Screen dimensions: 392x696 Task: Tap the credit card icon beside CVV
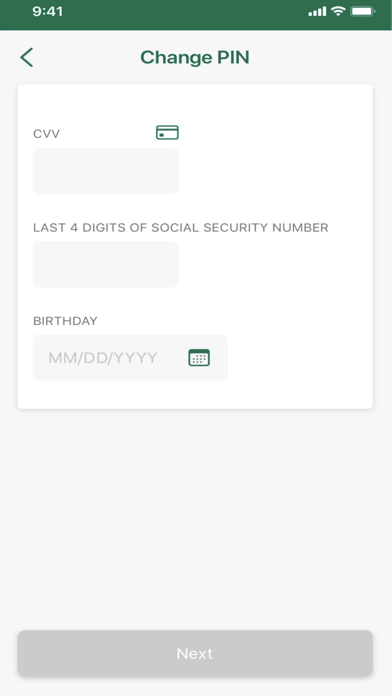pyautogui.click(x=167, y=133)
